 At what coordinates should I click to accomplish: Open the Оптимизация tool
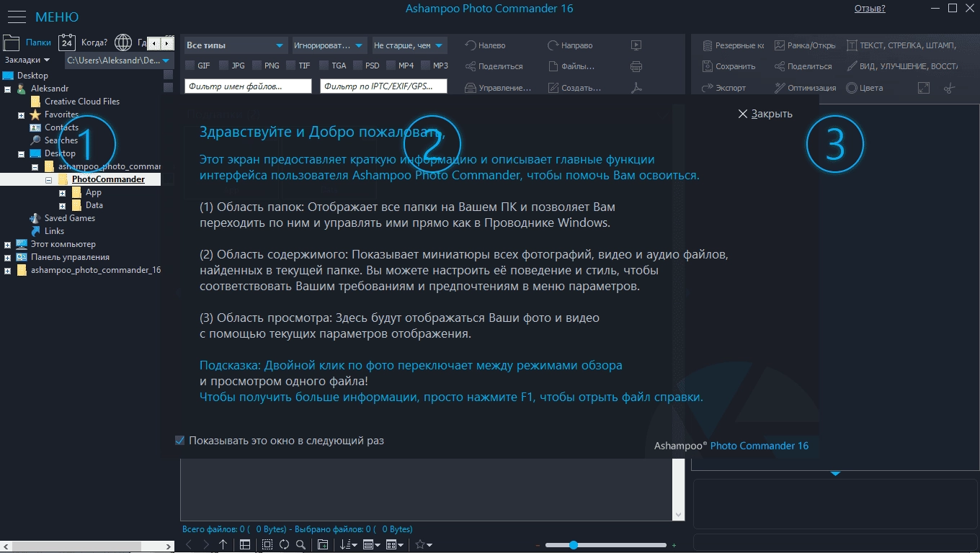pos(805,88)
